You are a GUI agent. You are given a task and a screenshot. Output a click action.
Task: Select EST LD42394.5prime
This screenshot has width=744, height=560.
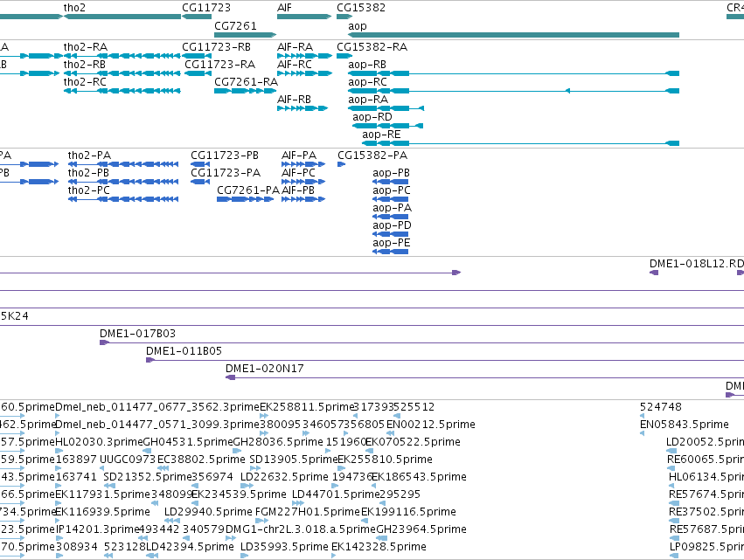click(190, 547)
